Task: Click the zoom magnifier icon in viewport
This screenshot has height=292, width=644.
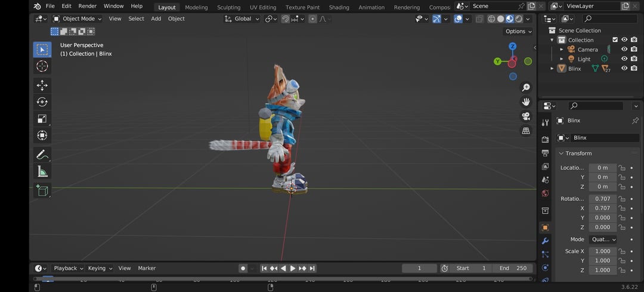Action: [x=526, y=88]
